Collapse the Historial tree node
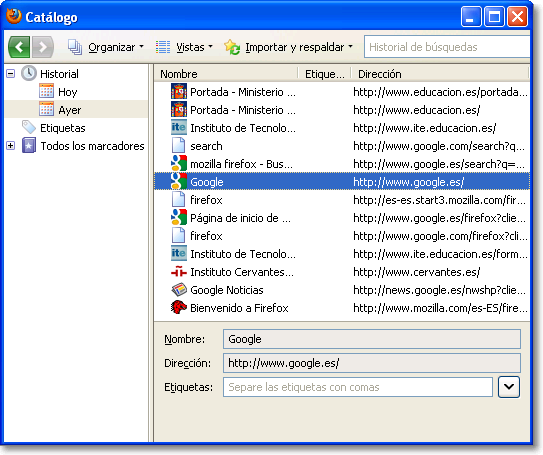543x455 pixels. 10,74
